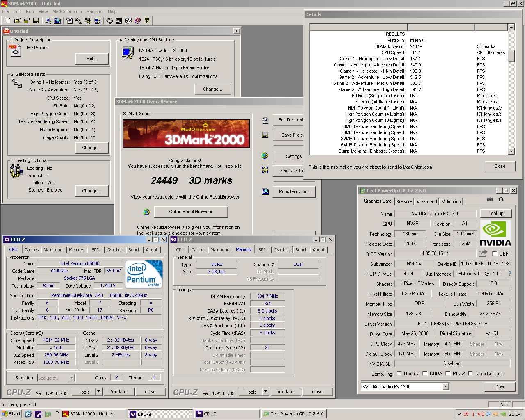Image resolution: width=525 pixels, height=420 pixels.
Task: Click the computer system info toolbar icon
Action: point(48,21)
